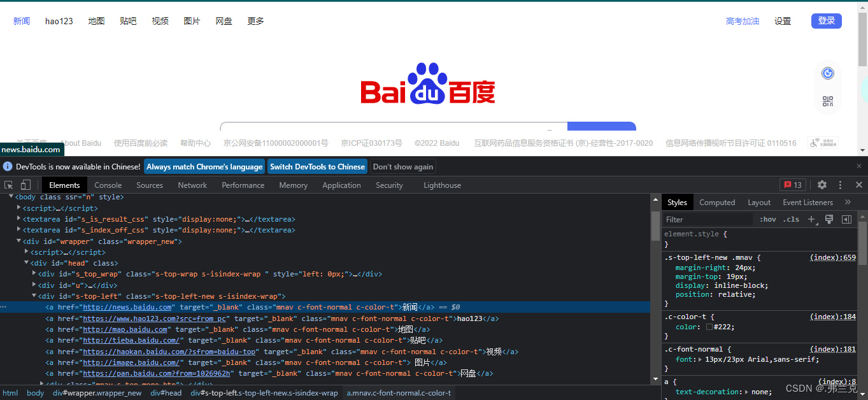
Task: Toggle the device toolbar icon
Action: coord(25,185)
